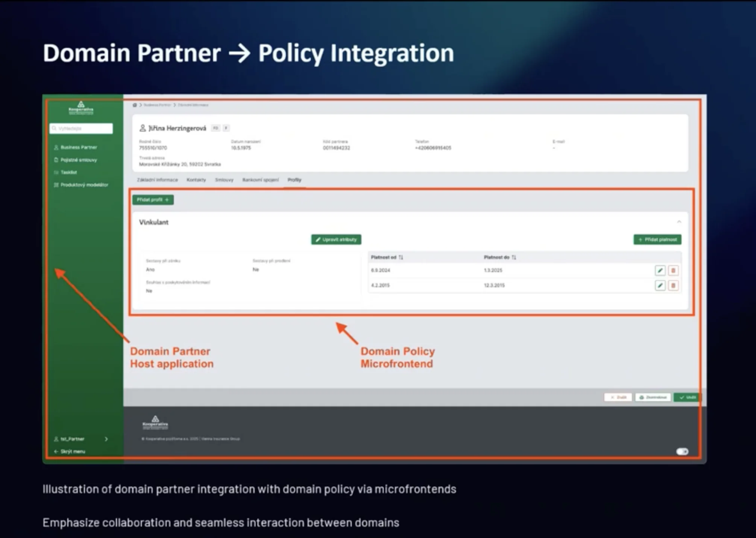This screenshot has height=538, width=756.
Task: Toggle sorting on the Platnost do column
Action: pos(515,257)
